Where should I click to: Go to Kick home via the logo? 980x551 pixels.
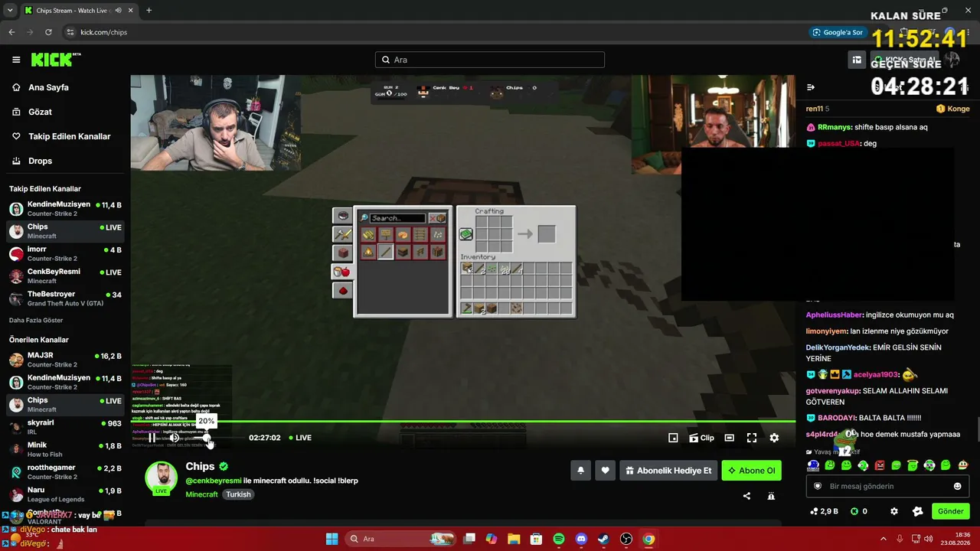[x=55, y=60]
